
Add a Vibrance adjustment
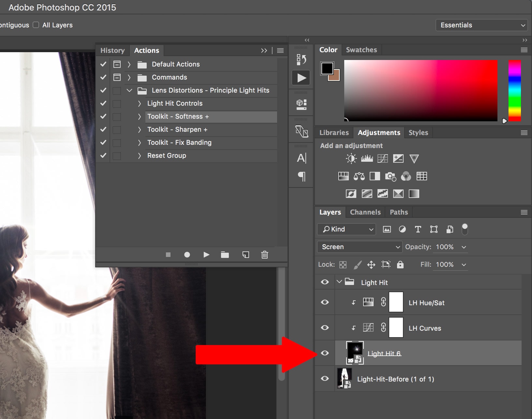tap(414, 159)
